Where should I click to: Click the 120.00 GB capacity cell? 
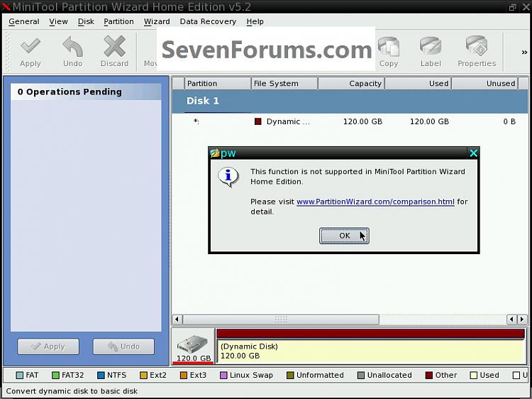click(362, 121)
